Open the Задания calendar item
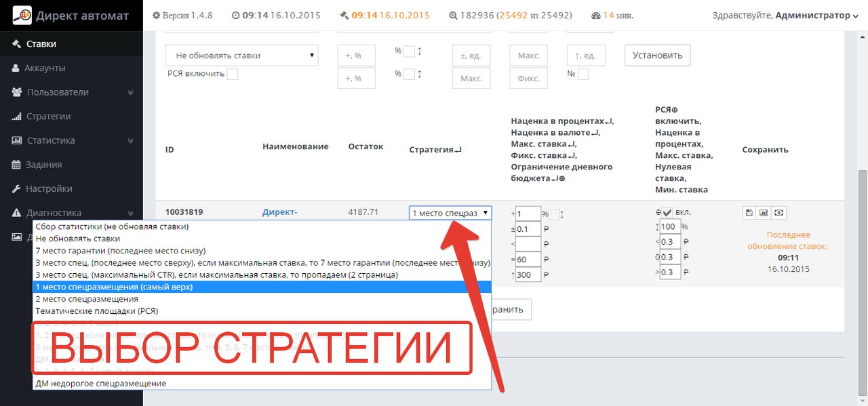The image size is (868, 406). click(44, 165)
